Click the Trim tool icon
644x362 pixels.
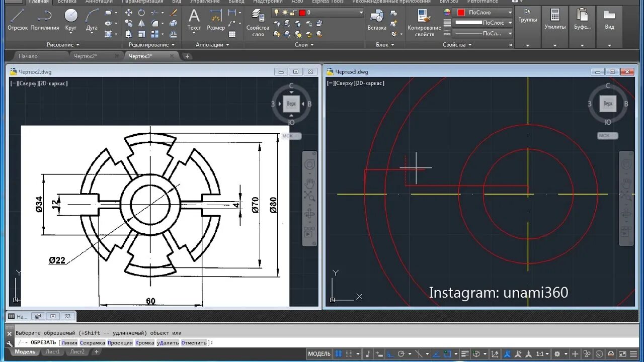pos(154,13)
